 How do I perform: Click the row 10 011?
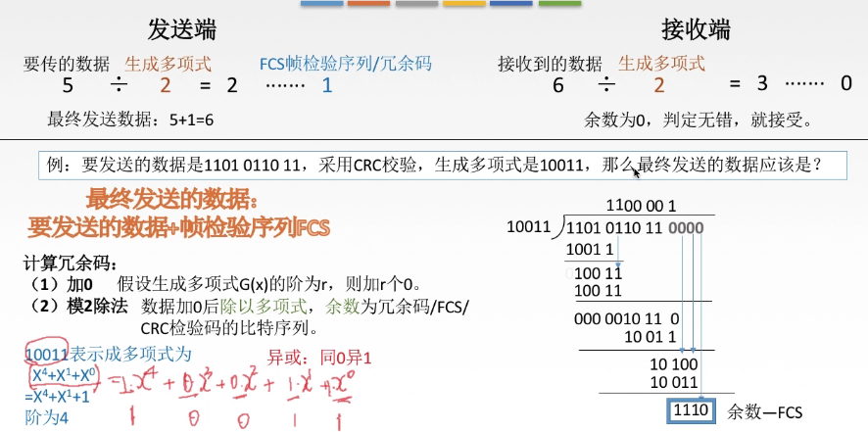(673, 383)
